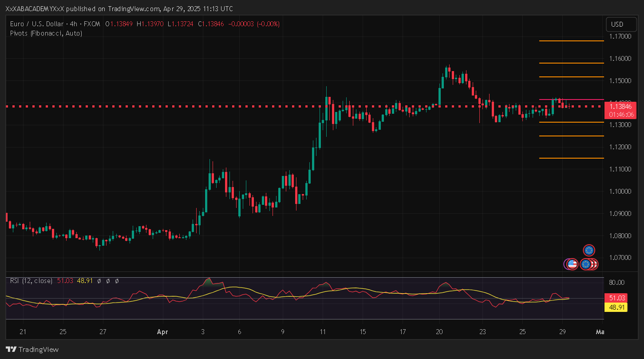Click the red −0.00003 (−0.00%) change value
This screenshot has height=359, width=644.
(253, 24)
